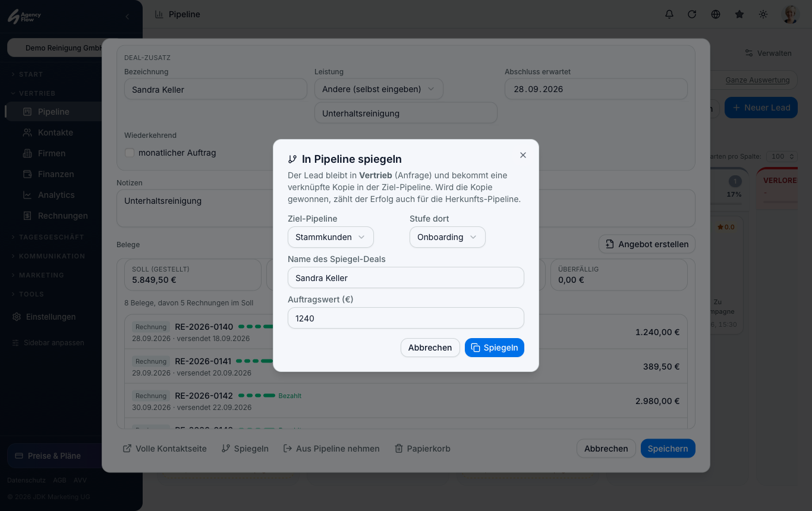The width and height of the screenshot is (812, 511).
Task: Click the refresh icon in top bar
Action: click(692, 14)
